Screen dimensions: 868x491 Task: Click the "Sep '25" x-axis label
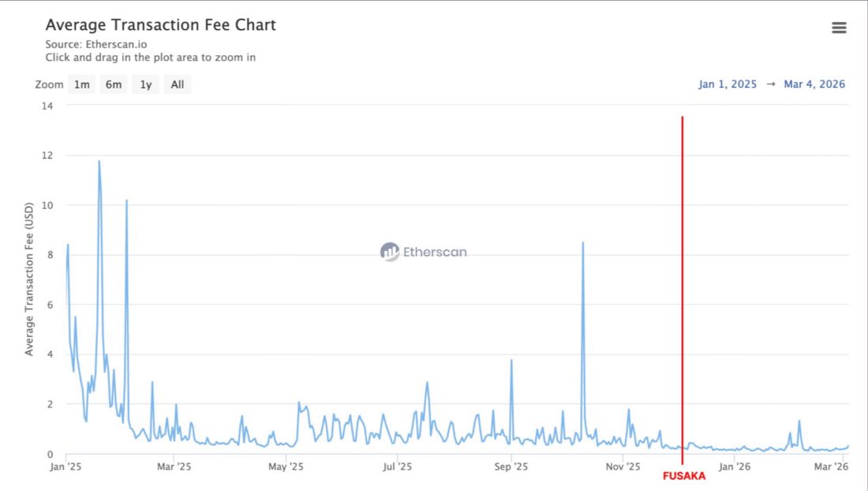pos(513,466)
